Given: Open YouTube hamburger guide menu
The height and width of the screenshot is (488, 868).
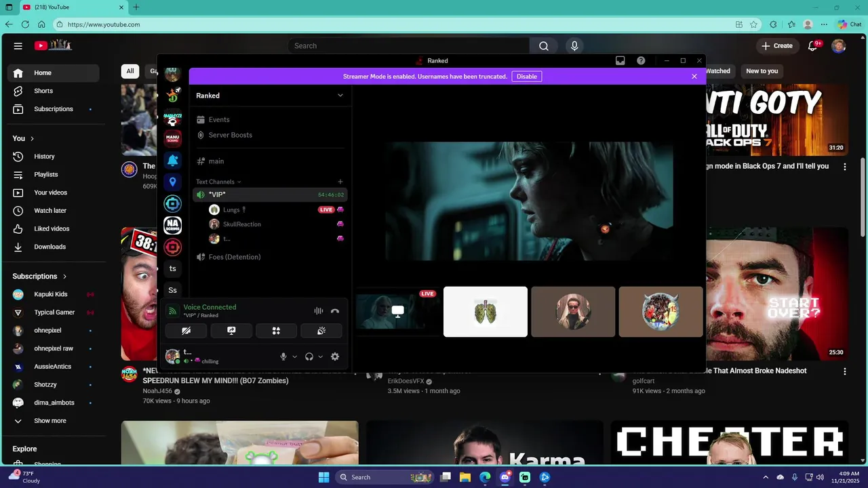Looking at the screenshot, I should (18, 46).
